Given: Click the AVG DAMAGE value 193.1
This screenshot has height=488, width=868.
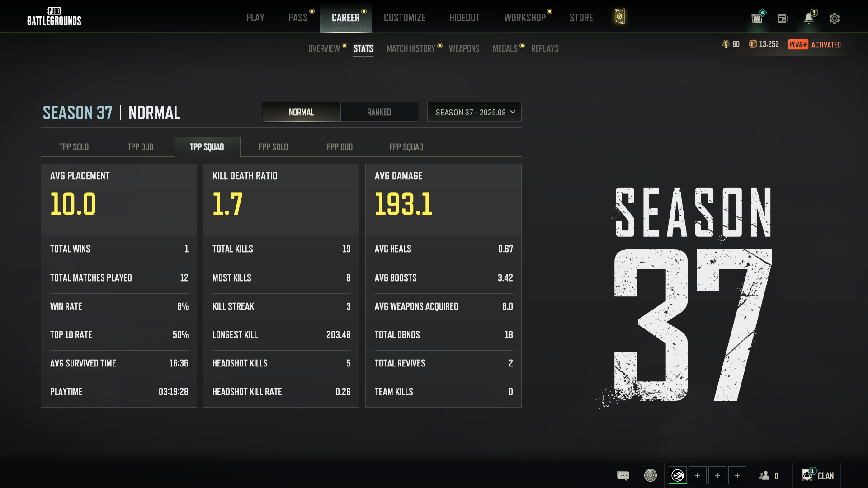Looking at the screenshot, I should 404,204.
